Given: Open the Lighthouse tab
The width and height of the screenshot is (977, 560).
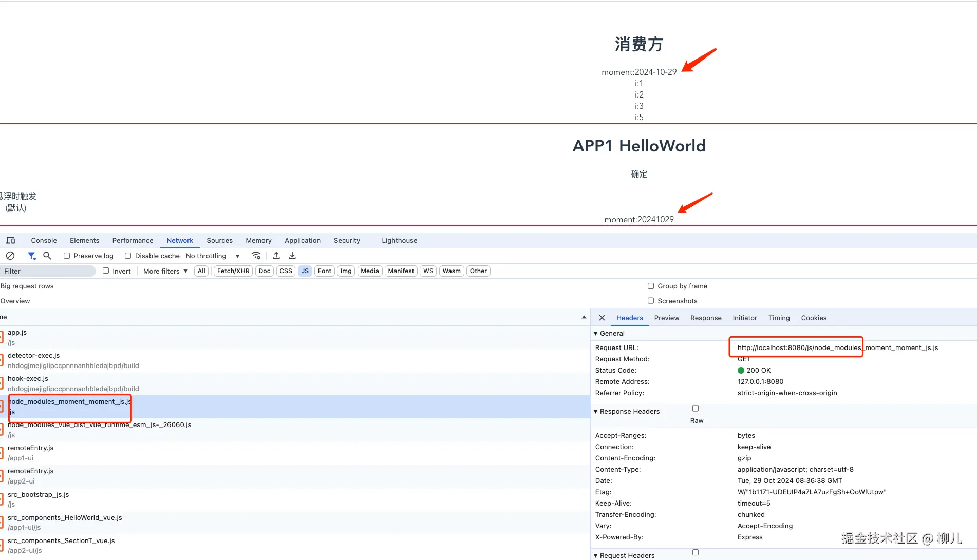Looking at the screenshot, I should (399, 240).
